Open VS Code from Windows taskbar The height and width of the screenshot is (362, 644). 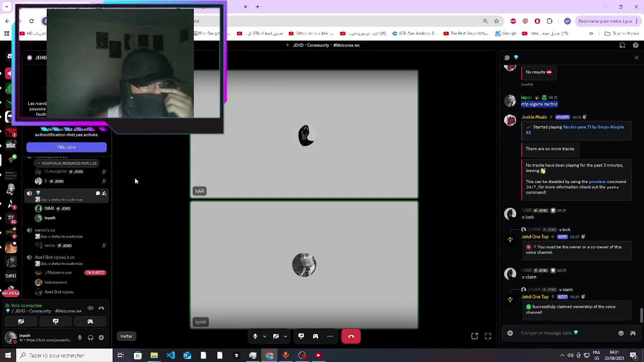click(x=171, y=355)
